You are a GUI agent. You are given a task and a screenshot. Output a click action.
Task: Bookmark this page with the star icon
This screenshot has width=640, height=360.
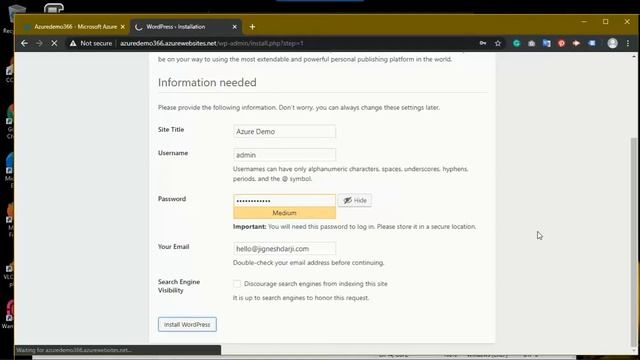coord(498,43)
